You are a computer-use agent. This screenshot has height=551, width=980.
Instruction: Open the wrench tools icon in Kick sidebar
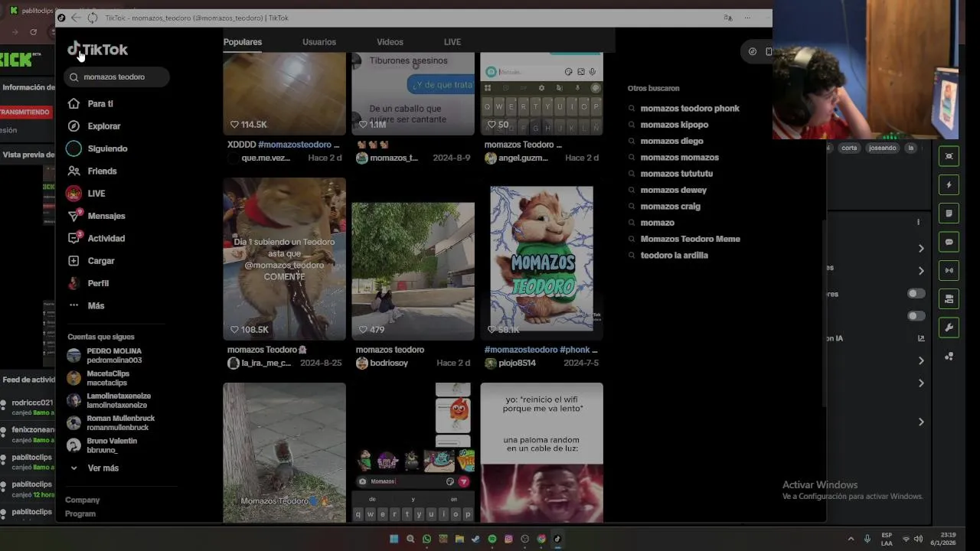point(949,328)
